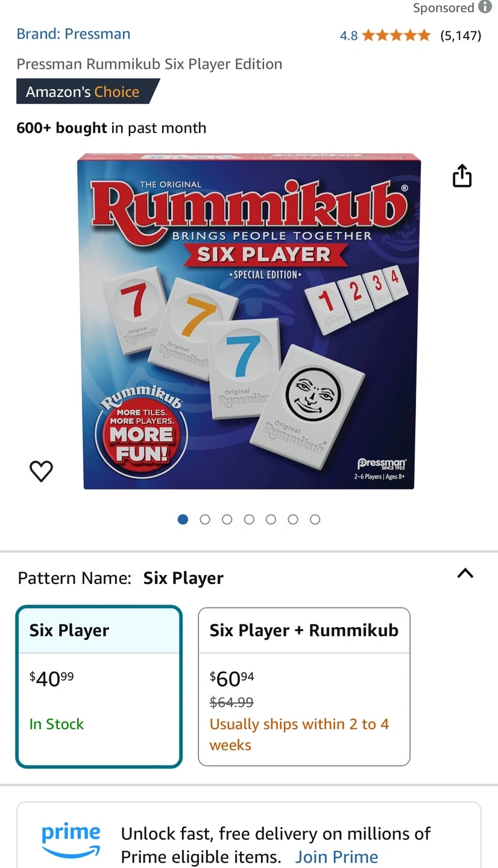Open the Brand: Pressman link
The height and width of the screenshot is (868, 498).
74,34
